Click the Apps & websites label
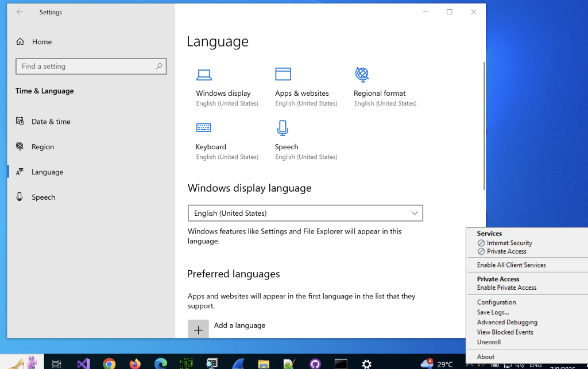588x369 pixels. tap(302, 93)
